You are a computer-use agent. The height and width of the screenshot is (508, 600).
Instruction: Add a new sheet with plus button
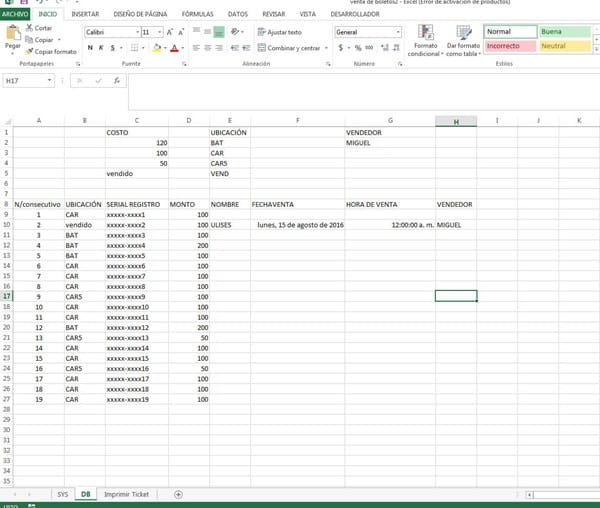178,494
